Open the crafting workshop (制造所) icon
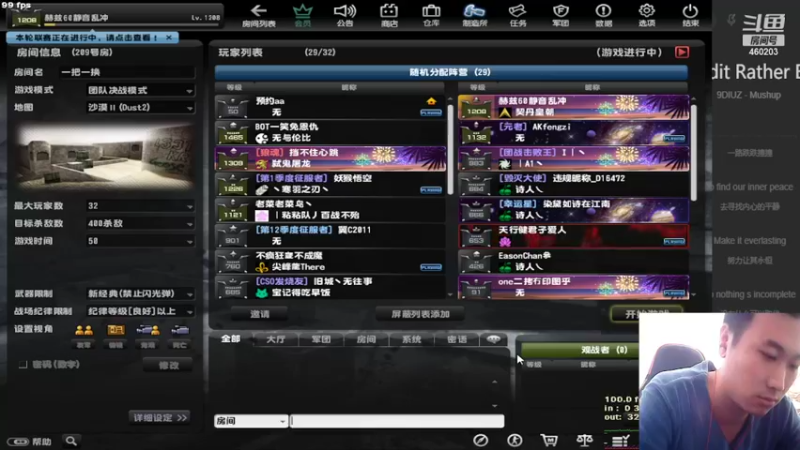Viewport: 800px width, 450px height. [474, 15]
